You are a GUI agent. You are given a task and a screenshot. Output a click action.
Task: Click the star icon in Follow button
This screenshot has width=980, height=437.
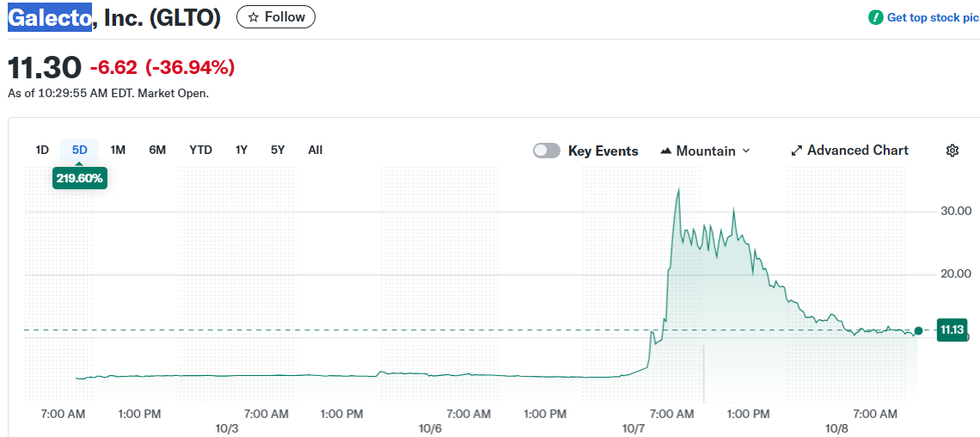253,17
